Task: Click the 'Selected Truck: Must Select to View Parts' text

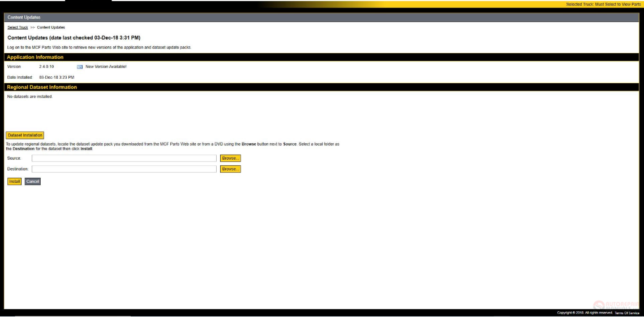Action: pos(603,4)
